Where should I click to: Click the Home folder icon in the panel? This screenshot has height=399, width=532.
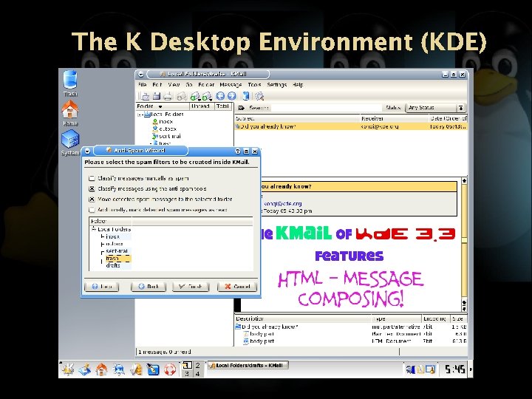pos(101,369)
